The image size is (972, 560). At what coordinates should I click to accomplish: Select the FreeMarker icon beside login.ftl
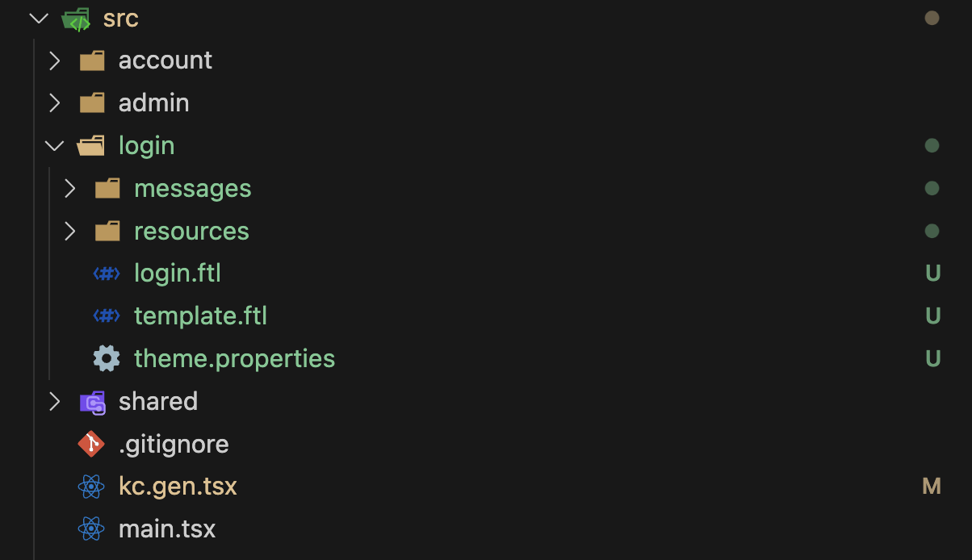pyautogui.click(x=106, y=273)
